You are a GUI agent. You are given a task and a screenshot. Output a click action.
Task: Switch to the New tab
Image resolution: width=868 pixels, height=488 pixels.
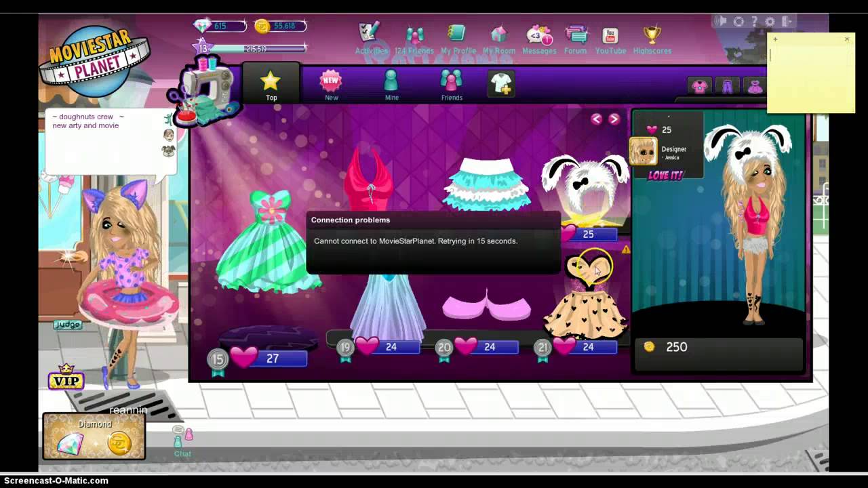click(331, 85)
